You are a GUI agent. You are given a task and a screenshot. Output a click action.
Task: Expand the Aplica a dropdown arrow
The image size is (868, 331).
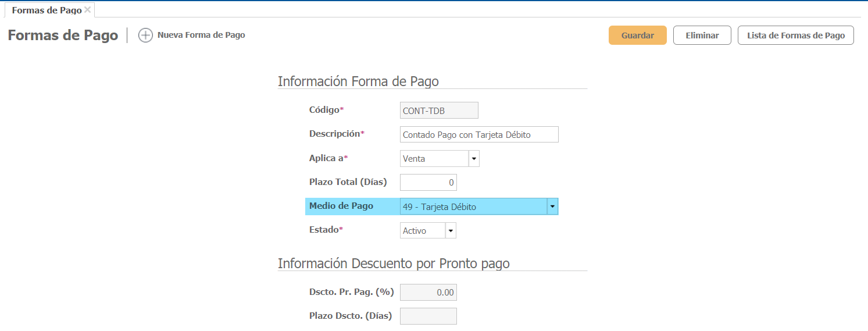coord(474,159)
